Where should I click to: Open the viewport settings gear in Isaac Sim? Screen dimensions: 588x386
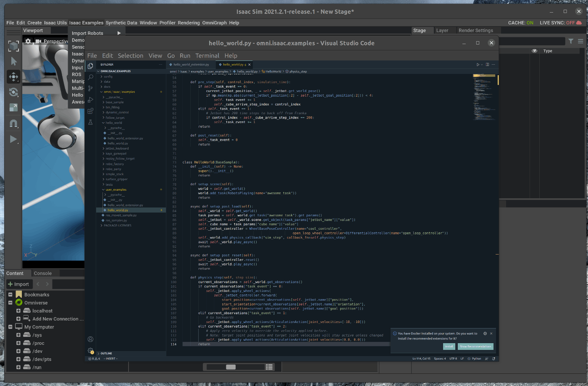28,41
